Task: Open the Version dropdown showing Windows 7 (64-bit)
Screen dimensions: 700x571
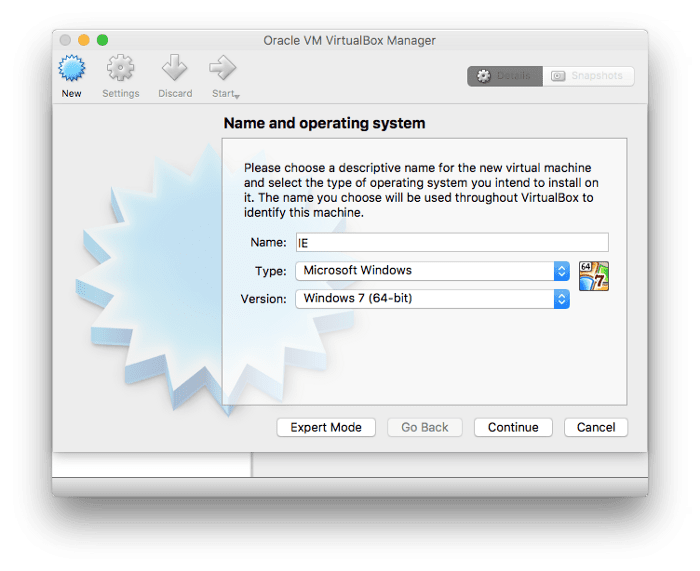Action: pyautogui.click(x=432, y=298)
